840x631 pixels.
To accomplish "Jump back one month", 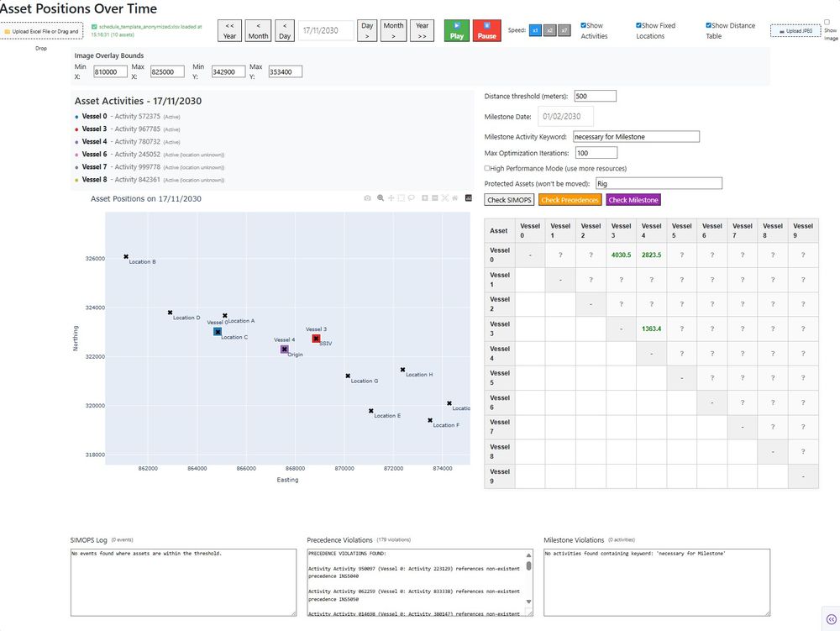I will (x=258, y=30).
